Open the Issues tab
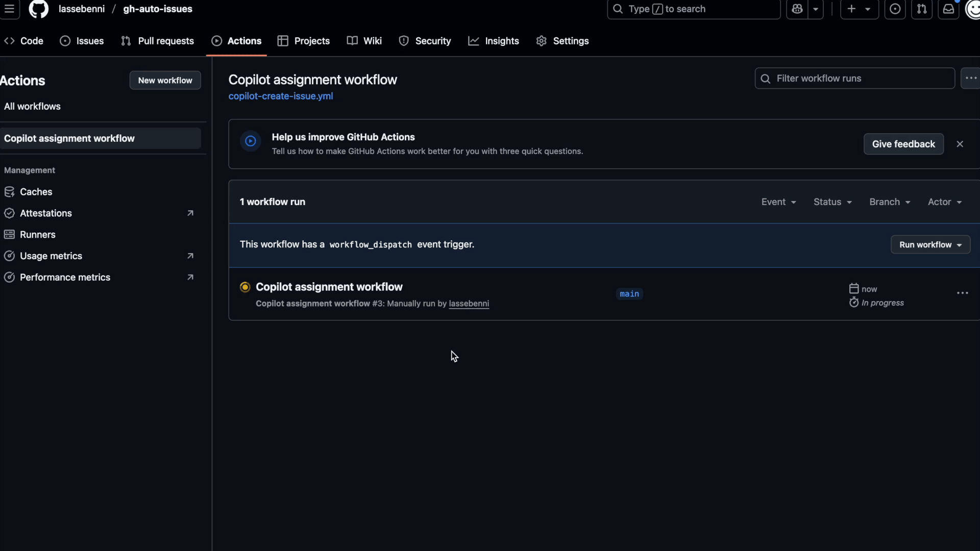Image resolution: width=980 pixels, height=551 pixels. (x=82, y=41)
